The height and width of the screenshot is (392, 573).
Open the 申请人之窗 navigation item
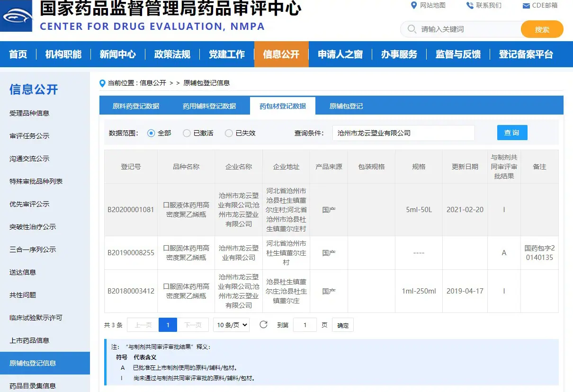pos(340,54)
